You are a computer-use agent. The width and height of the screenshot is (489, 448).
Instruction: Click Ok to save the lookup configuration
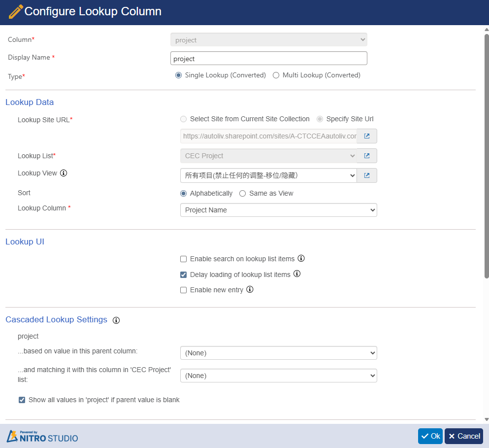pyautogui.click(x=430, y=436)
